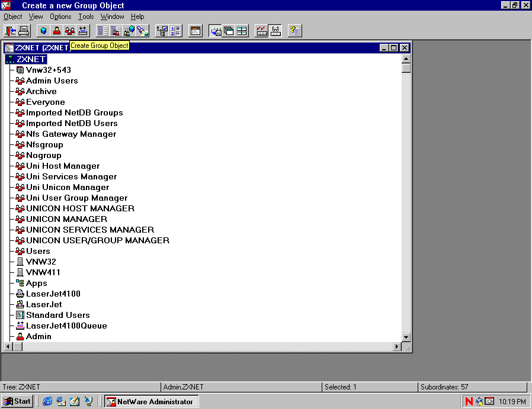Open the Tools menu
Image resolution: width=532 pixels, height=409 pixels.
(x=86, y=17)
